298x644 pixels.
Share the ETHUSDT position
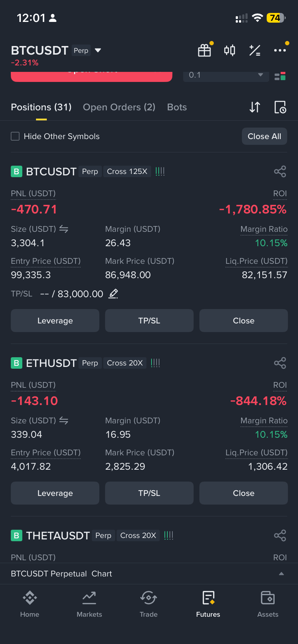pyautogui.click(x=280, y=363)
